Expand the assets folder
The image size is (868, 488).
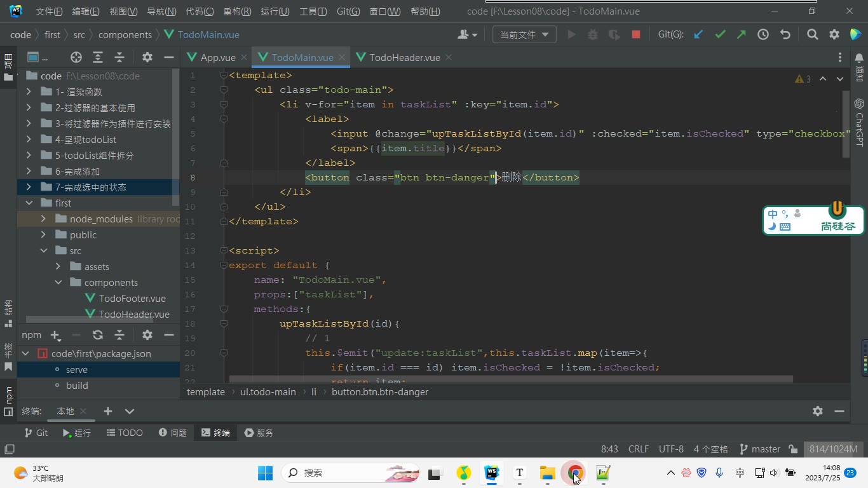[x=58, y=266]
